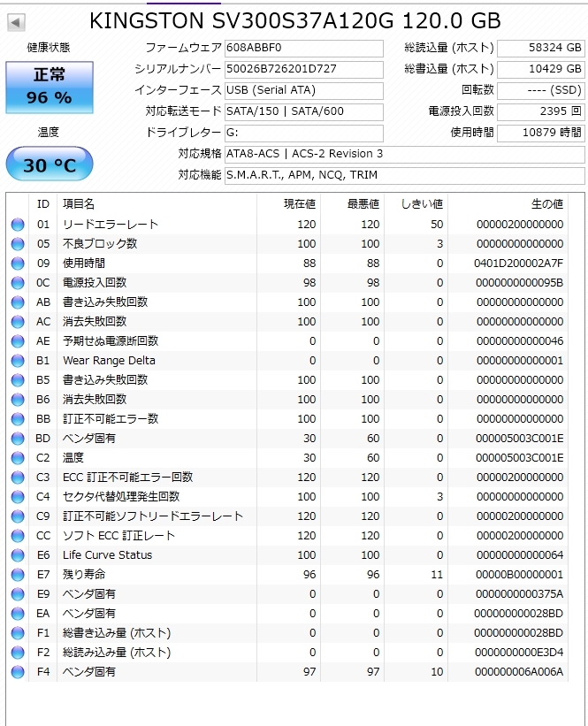Select the 残り寿命 attribute name
Image resolution: width=588 pixels, height=726 pixels.
click(84, 575)
